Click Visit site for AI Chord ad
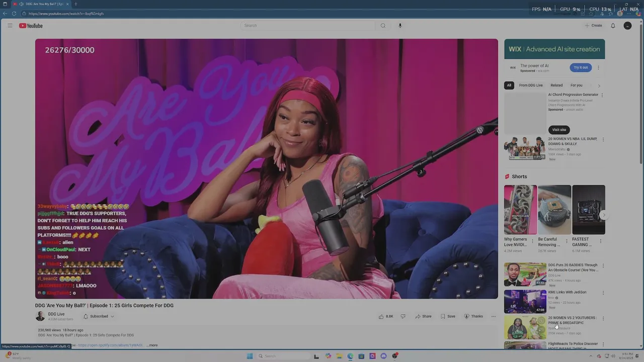Viewport: 644px width, 362px height. (559, 130)
